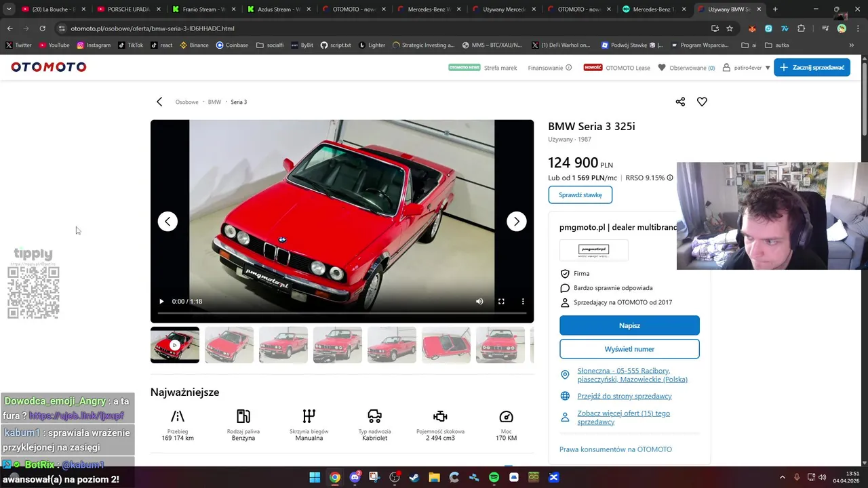The height and width of the screenshot is (488, 868).
Task: Show the previous gallery photo
Action: (x=167, y=222)
